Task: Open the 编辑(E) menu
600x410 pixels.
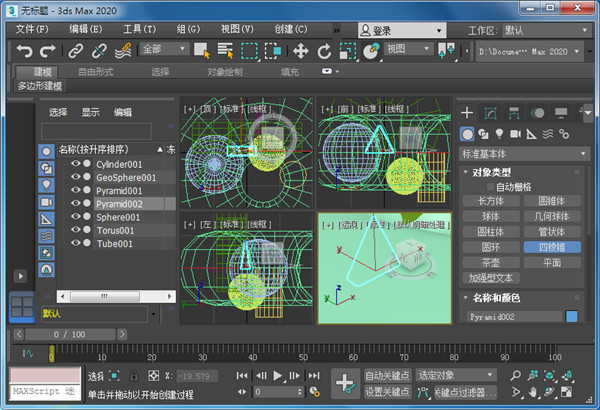Action: 84,30
